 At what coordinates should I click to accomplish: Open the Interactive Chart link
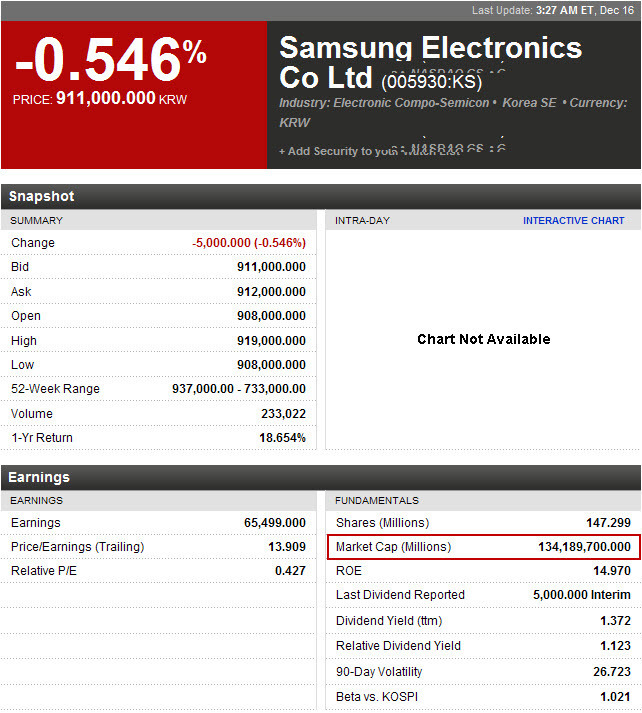pos(573,221)
